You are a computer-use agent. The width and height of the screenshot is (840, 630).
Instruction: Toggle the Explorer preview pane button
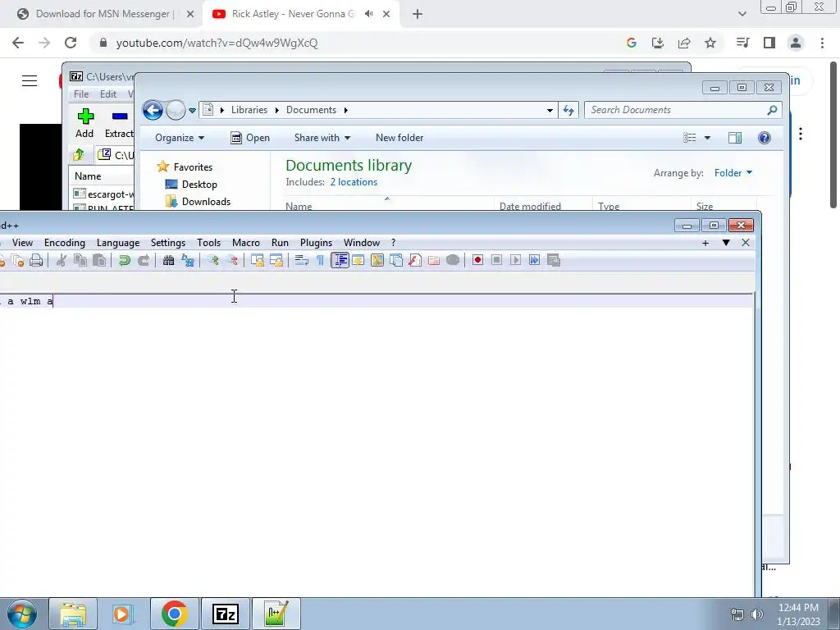(735, 138)
